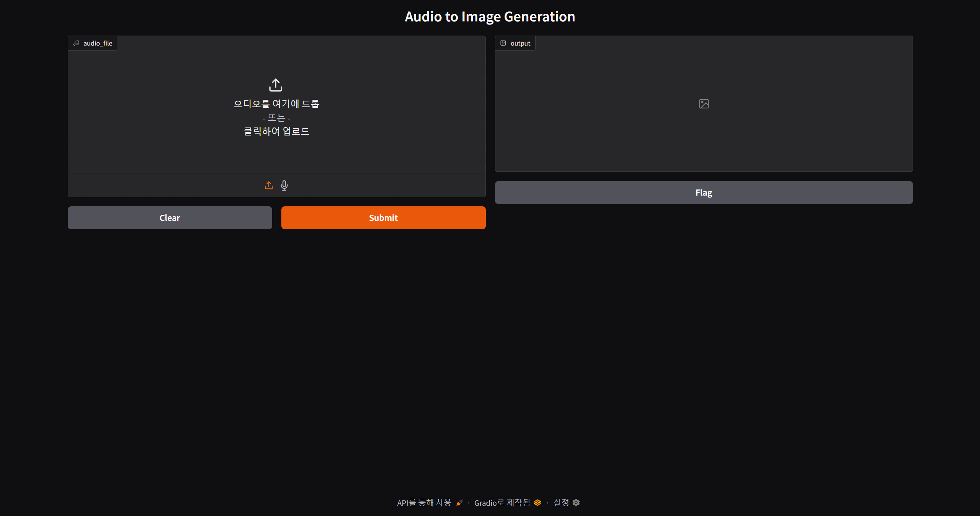Click the microphone icon to record audio
This screenshot has width=980, height=516.
284,185
